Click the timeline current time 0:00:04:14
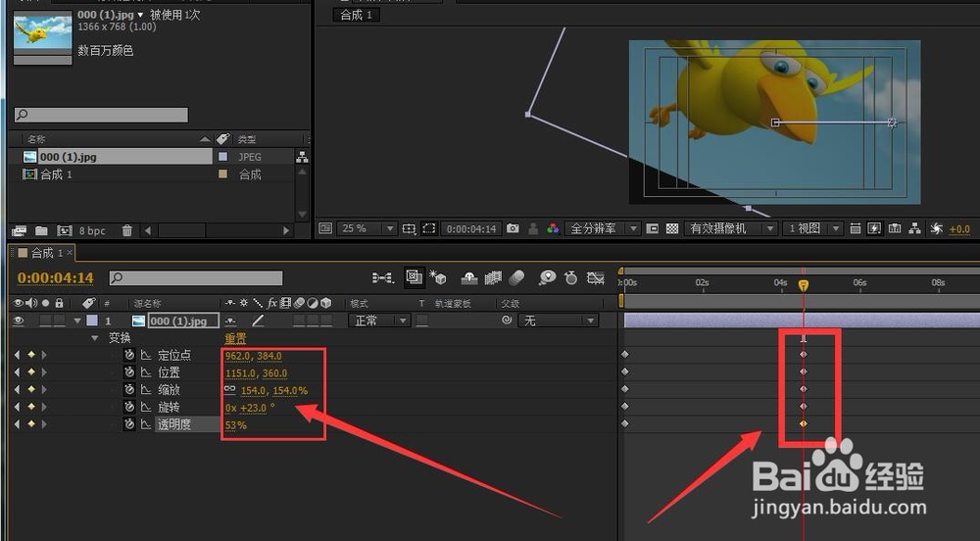The height and width of the screenshot is (541, 980). click(55, 278)
